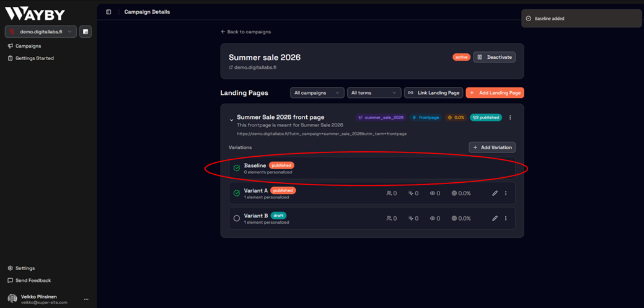Open the All terms filter dropdown
The height and width of the screenshot is (308, 644).
(x=374, y=93)
